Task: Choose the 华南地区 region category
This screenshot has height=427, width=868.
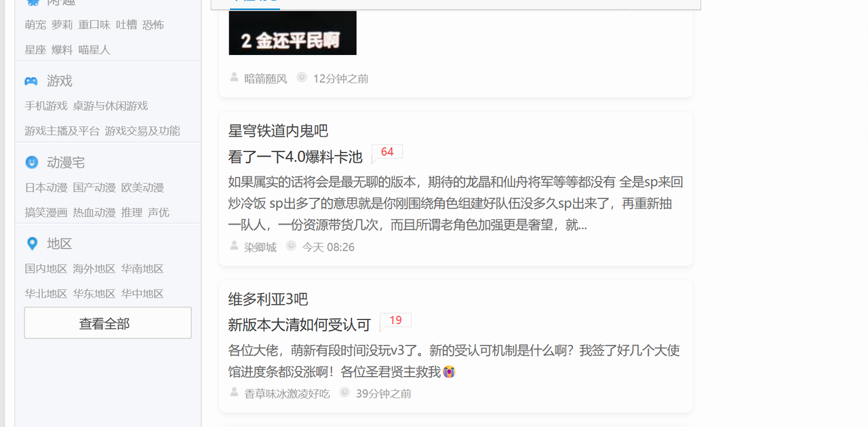Action: (x=142, y=269)
